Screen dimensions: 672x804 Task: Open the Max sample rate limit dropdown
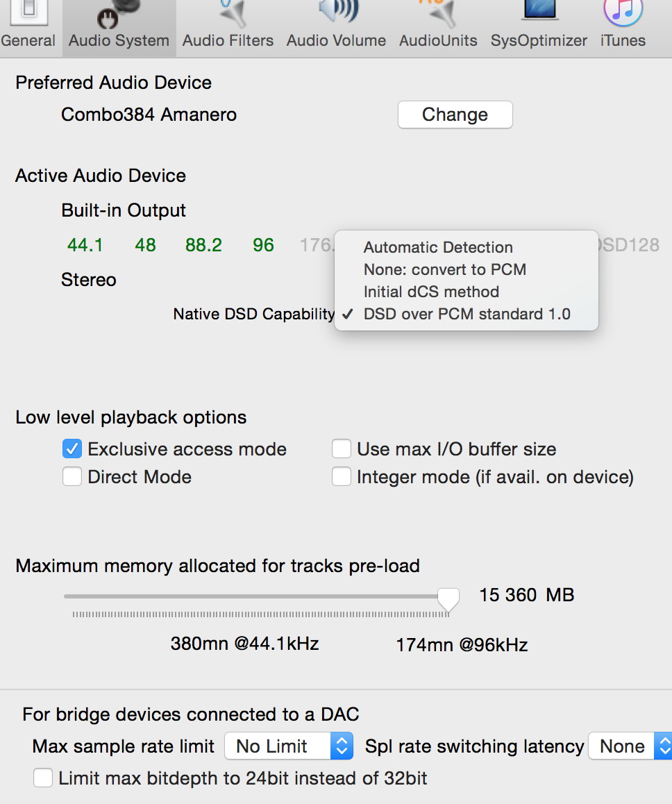coord(289,746)
